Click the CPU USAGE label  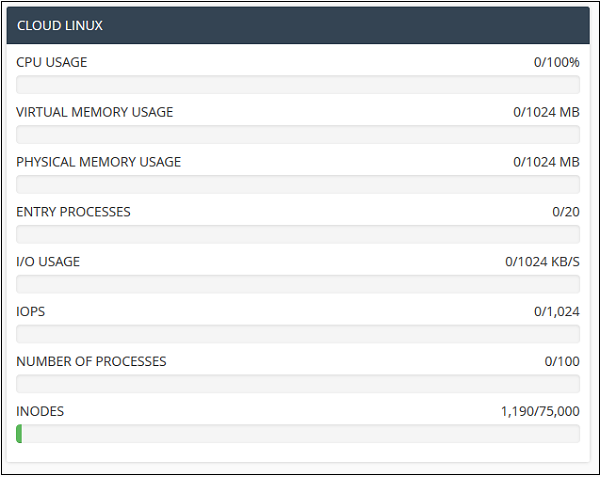52,62
